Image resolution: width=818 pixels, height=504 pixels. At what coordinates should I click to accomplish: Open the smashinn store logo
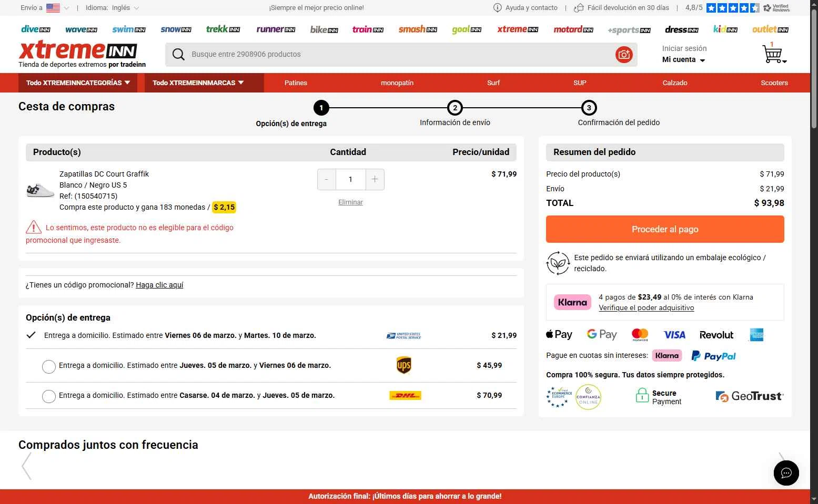pyautogui.click(x=418, y=29)
